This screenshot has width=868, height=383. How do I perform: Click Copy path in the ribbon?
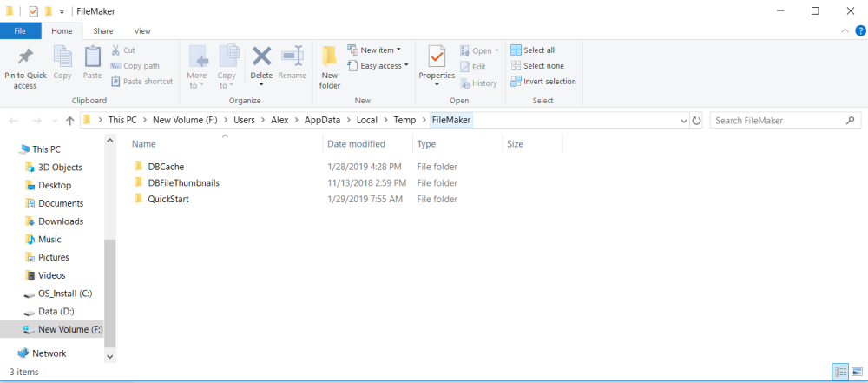(x=135, y=65)
